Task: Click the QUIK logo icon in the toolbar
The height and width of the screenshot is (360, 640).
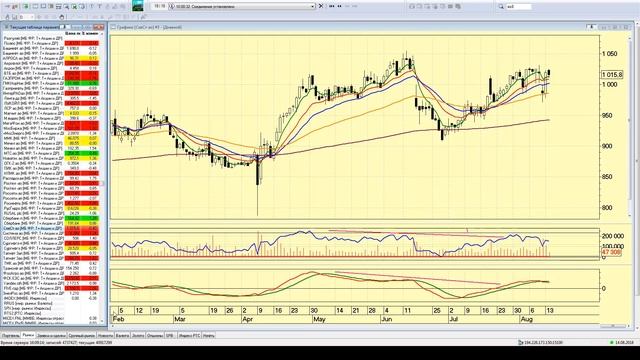Action: pos(138,6)
